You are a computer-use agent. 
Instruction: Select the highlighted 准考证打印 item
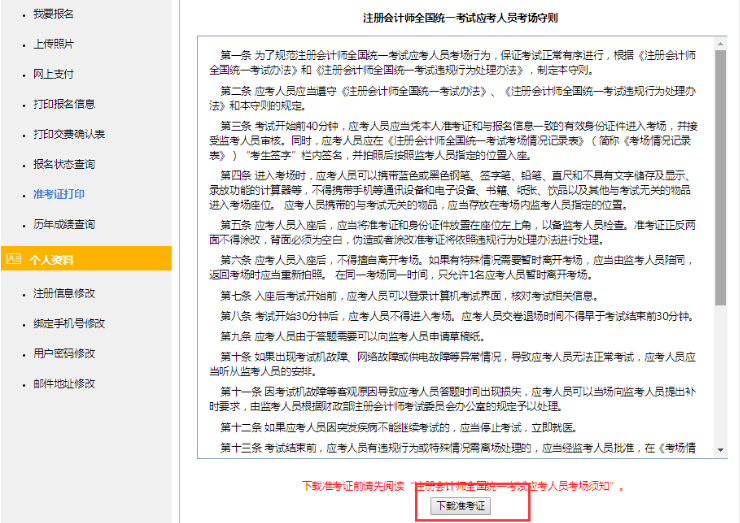coord(58,194)
